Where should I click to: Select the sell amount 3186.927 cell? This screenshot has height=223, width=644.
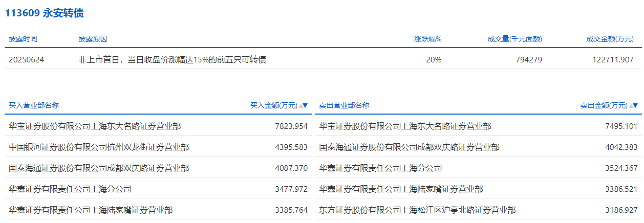621,210
